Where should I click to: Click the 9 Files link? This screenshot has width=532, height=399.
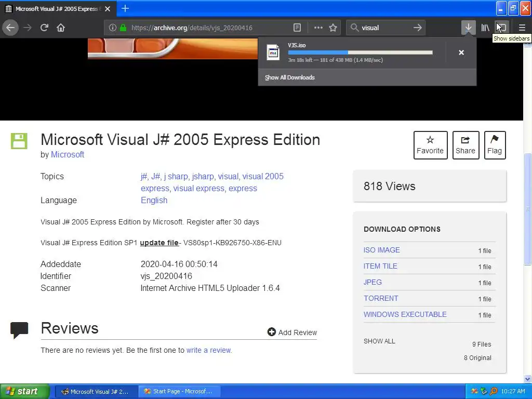click(x=482, y=344)
